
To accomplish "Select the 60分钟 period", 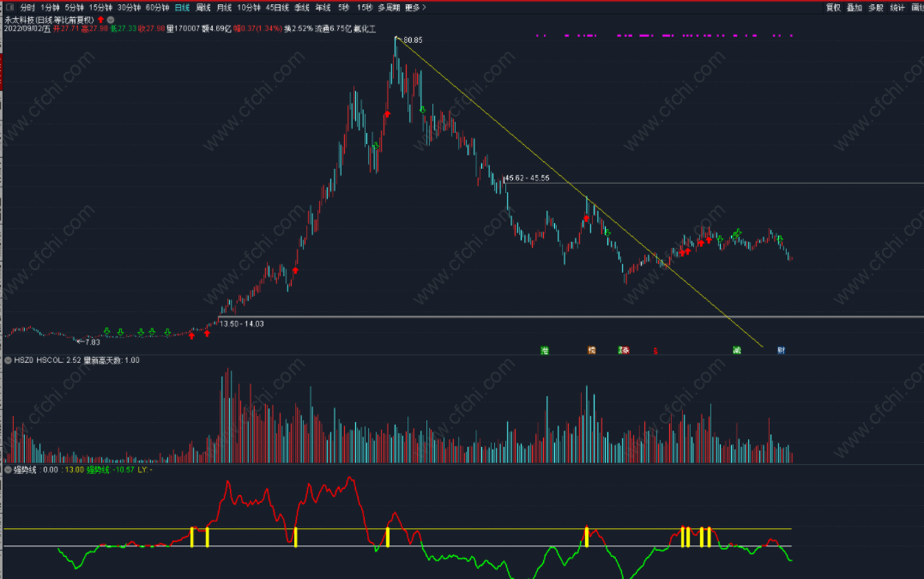I will [157, 8].
